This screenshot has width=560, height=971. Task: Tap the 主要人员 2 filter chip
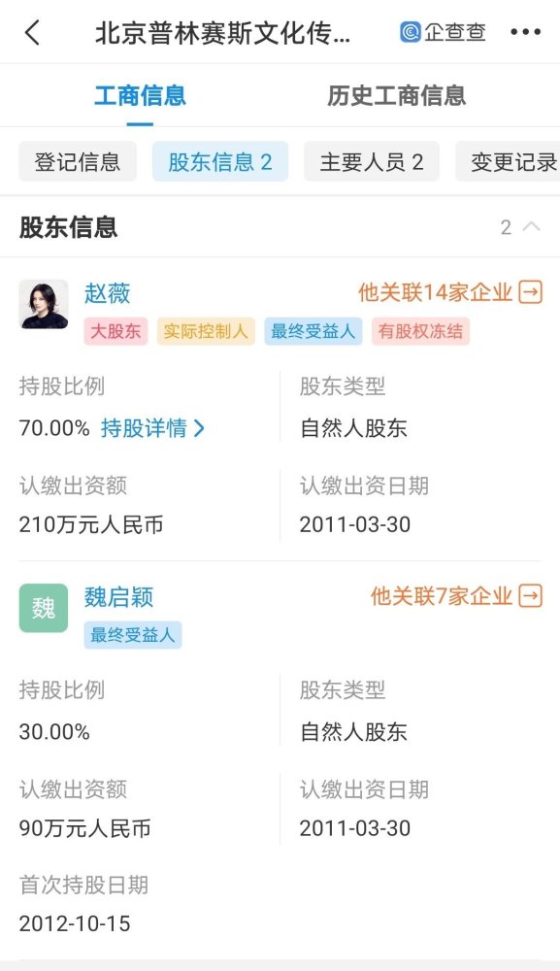click(372, 162)
